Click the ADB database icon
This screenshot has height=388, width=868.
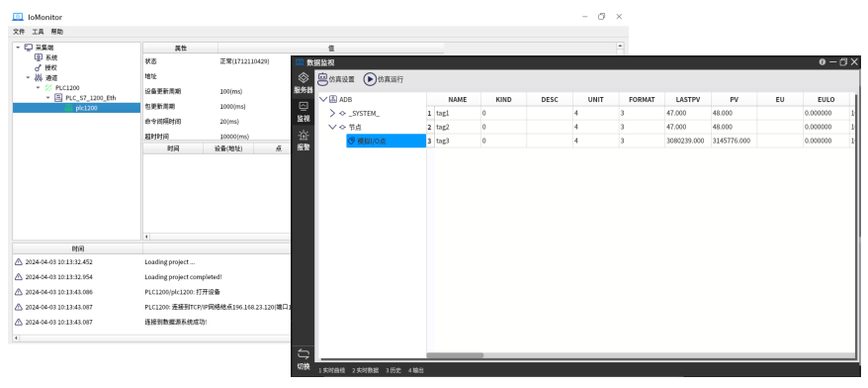[x=333, y=99]
